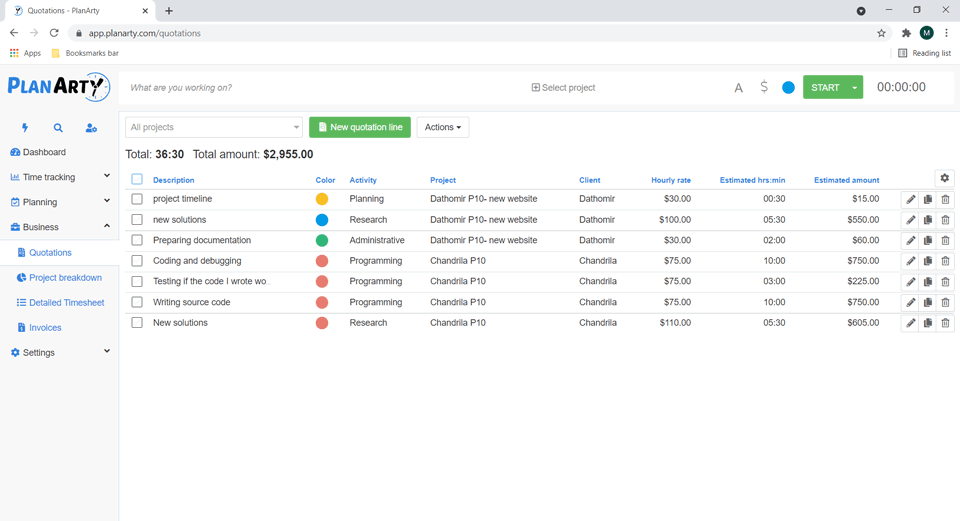
Task: Trash the 'Preparing documentation' row
Action: tap(945, 241)
